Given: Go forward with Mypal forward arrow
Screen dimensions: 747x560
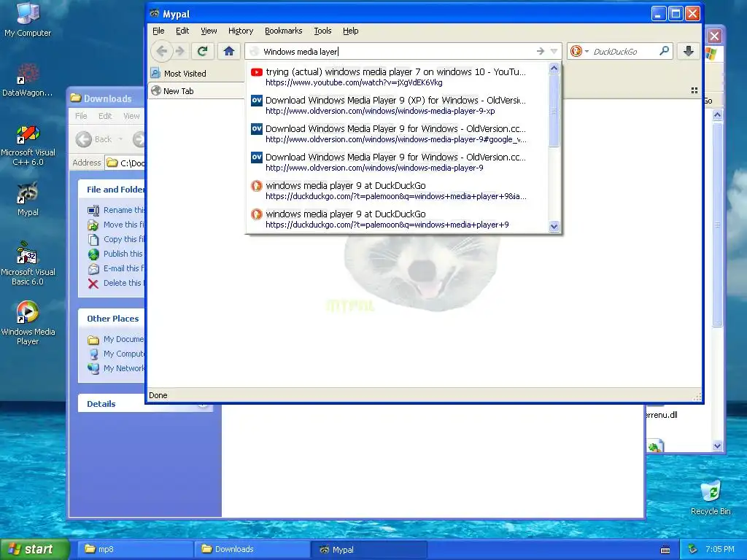Looking at the screenshot, I should [180, 51].
